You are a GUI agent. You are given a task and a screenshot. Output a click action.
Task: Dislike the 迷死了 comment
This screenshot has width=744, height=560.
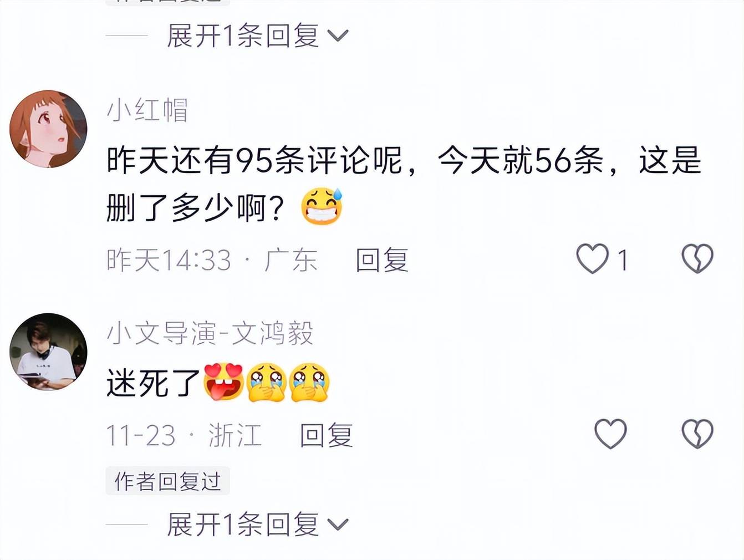click(697, 434)
